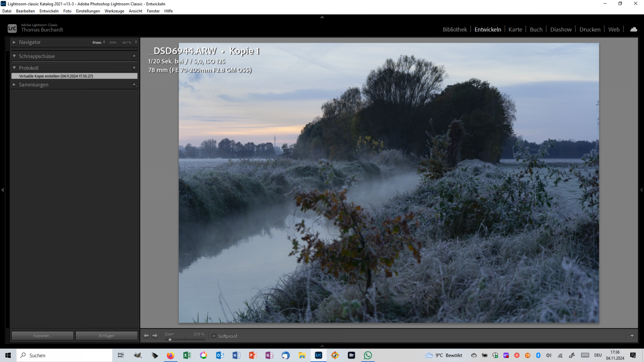
Task: Add a new snapshot with plus icon
Action: click(x=134, y=56)
